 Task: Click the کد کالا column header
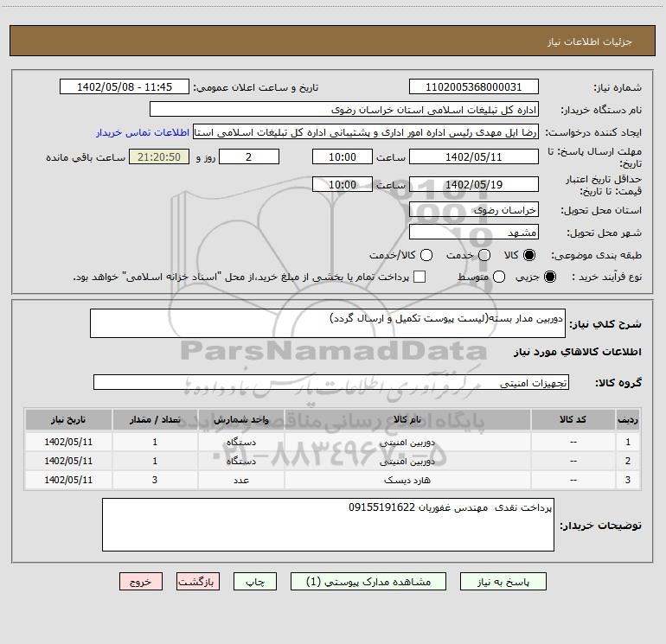[x=573, y=420]
